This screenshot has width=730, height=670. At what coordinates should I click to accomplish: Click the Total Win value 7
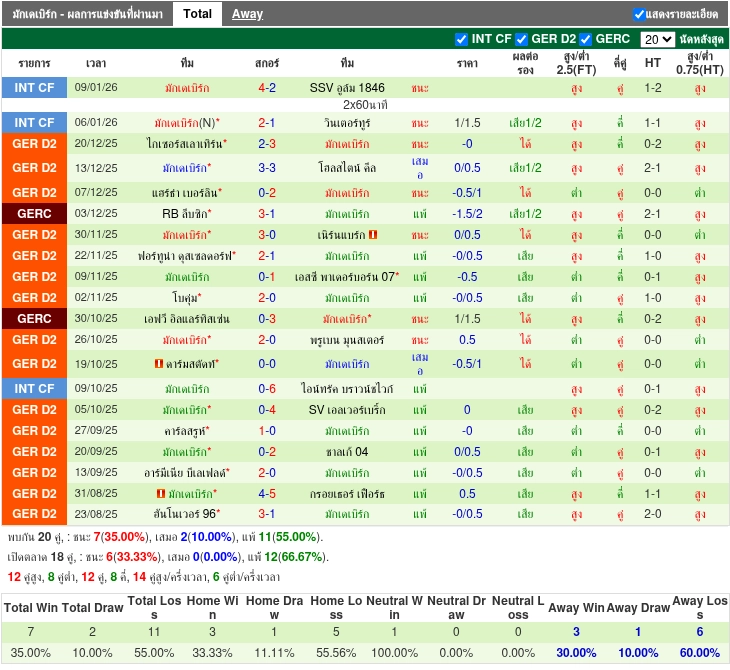(31, 632)
